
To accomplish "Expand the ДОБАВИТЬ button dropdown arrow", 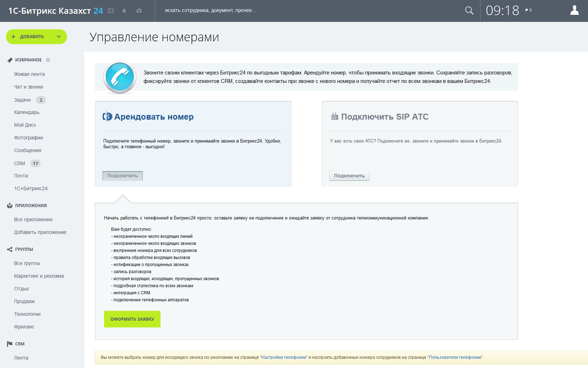I will point(59,37).
